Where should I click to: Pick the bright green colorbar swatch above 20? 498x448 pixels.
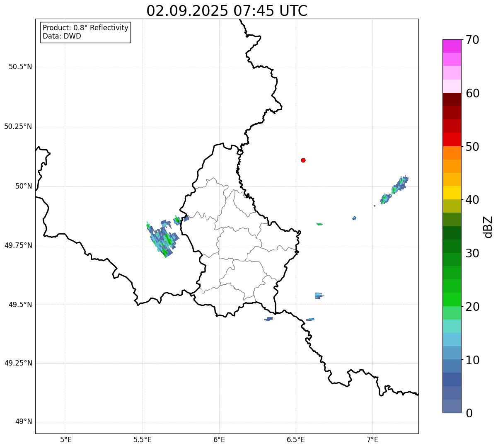pos(452,299)
